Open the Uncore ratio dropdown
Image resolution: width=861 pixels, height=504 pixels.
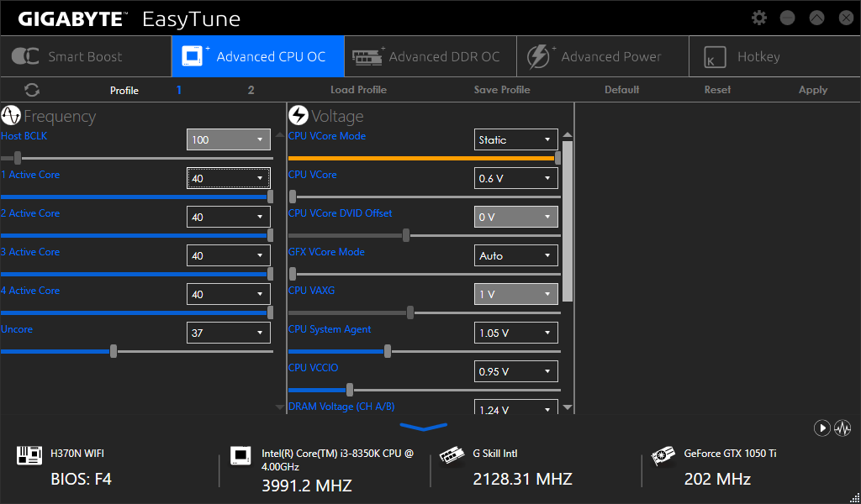(229, 333)
